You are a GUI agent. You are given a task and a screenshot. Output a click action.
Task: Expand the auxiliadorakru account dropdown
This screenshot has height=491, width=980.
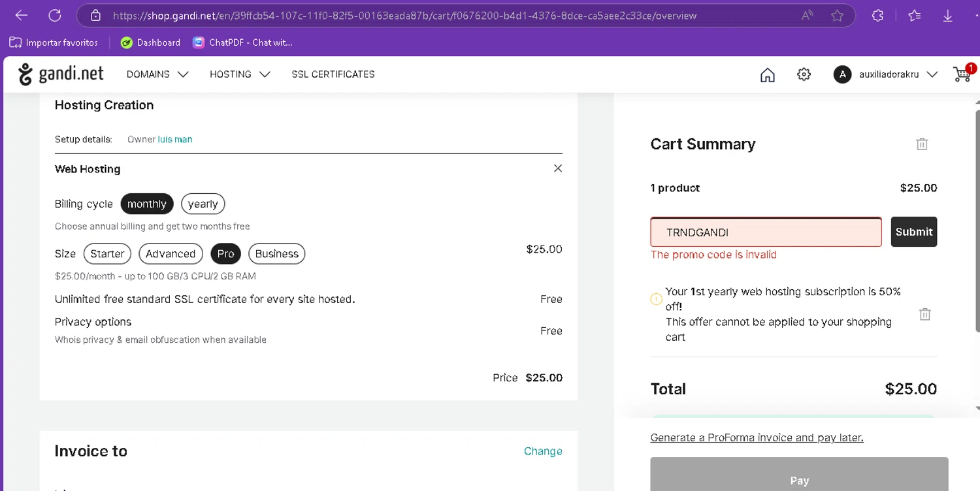click(x=898, y=74)
